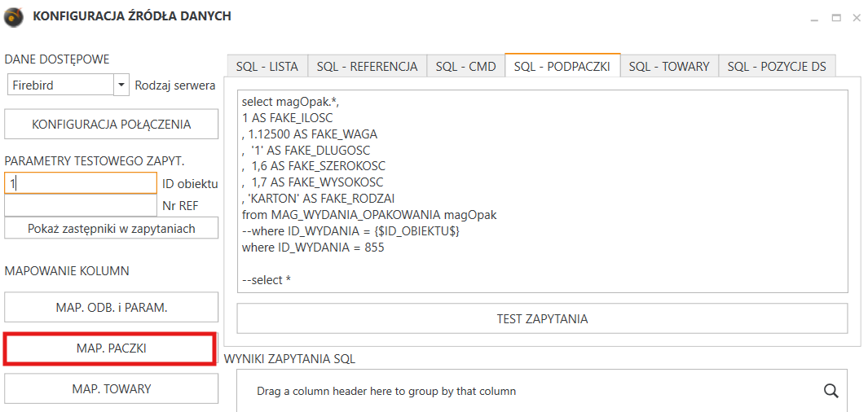868x412 pixels.
Task: Click the application logo icon in title bar
Action: click(x=14, y=17)
